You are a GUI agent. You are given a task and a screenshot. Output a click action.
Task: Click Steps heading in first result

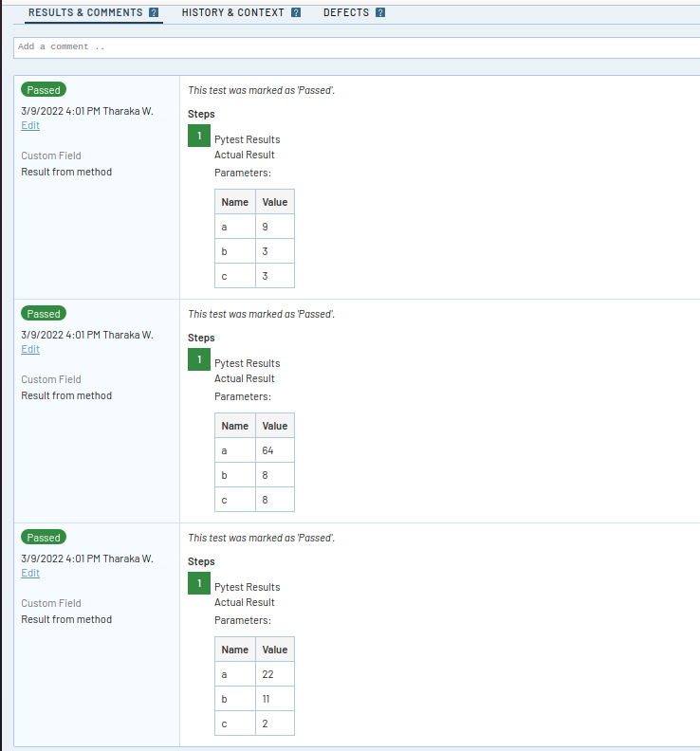[201, 114]
